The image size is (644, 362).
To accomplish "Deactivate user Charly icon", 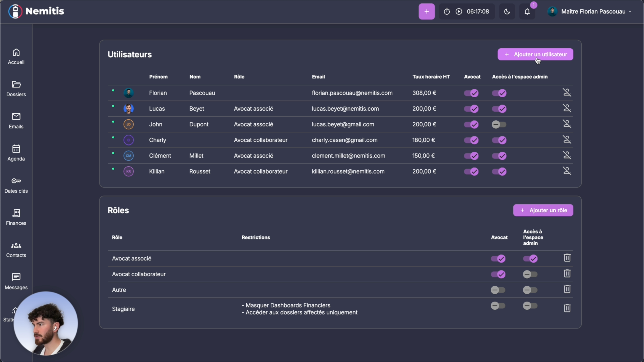I will [x=567, y=140].
